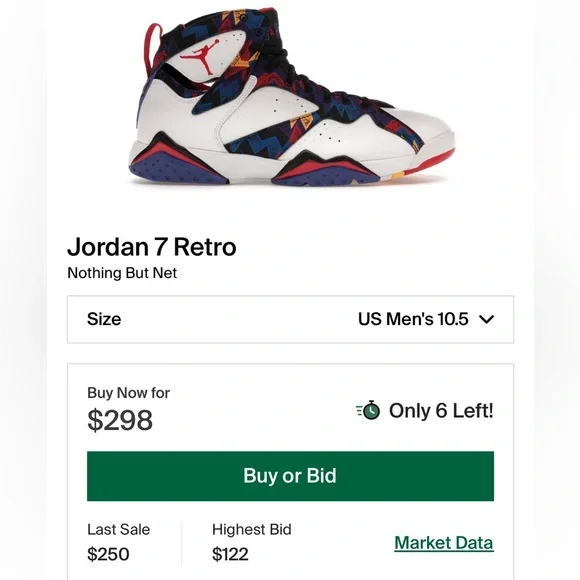580x580 pixels.
Task: Open the Market Data link
Action: click(444, 543)
